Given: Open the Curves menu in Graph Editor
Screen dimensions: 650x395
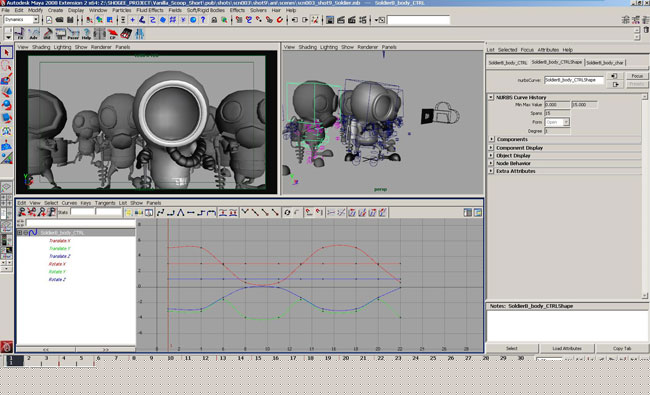Looking at the screenshot, I should pyautogui.click(x=69, y=203).
